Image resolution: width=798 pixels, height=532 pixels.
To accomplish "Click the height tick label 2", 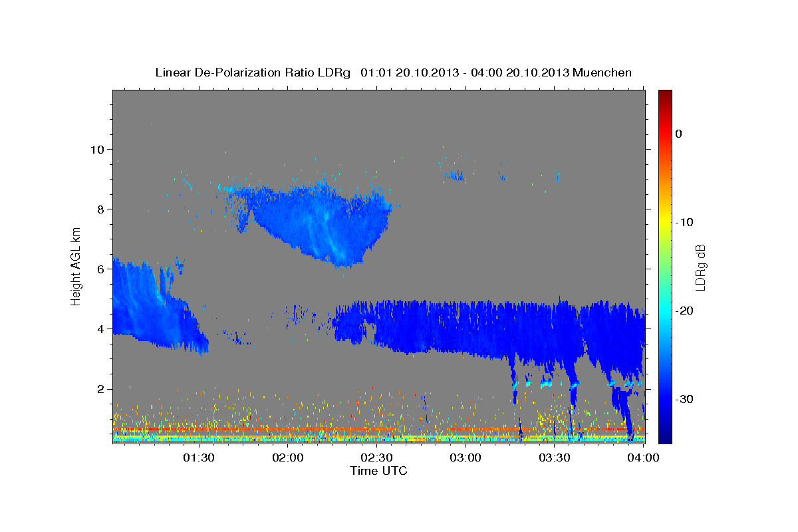I will coord(100,388).
